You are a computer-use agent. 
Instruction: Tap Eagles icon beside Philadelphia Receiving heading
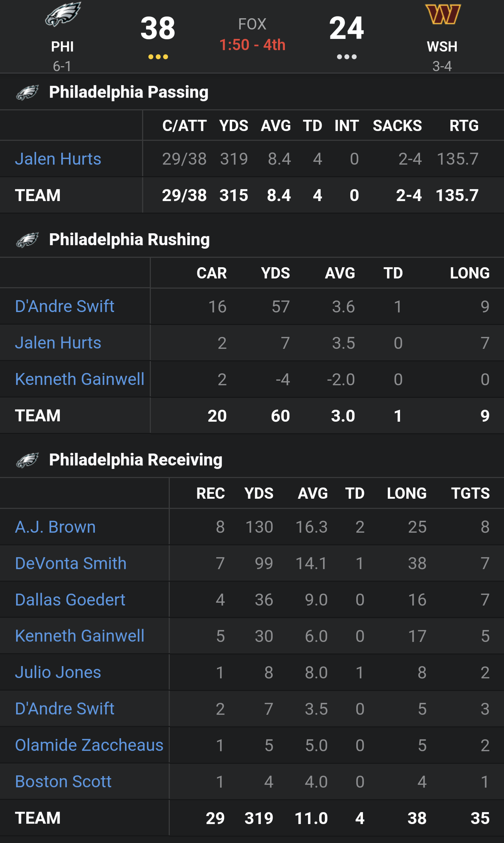[x=27, y=460]
